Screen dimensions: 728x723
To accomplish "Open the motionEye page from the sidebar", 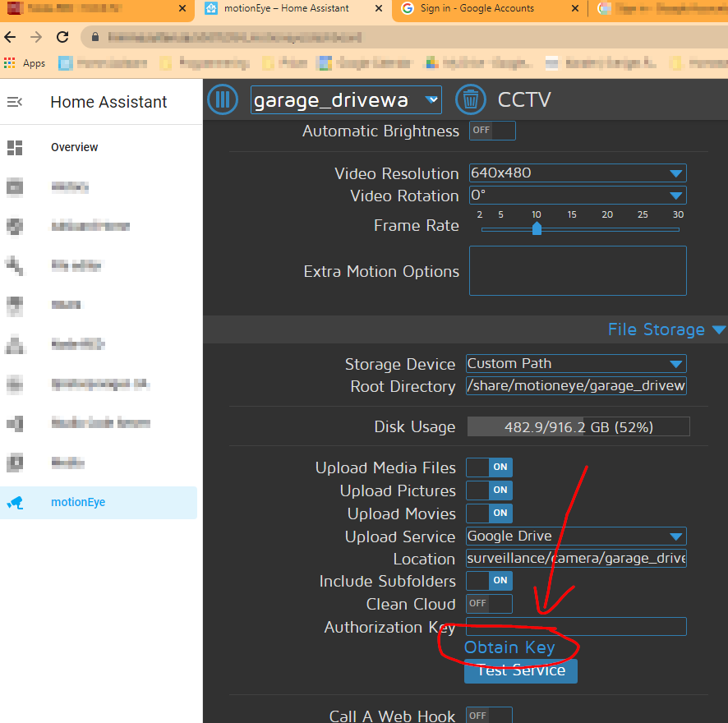I will tap(78, 502).
